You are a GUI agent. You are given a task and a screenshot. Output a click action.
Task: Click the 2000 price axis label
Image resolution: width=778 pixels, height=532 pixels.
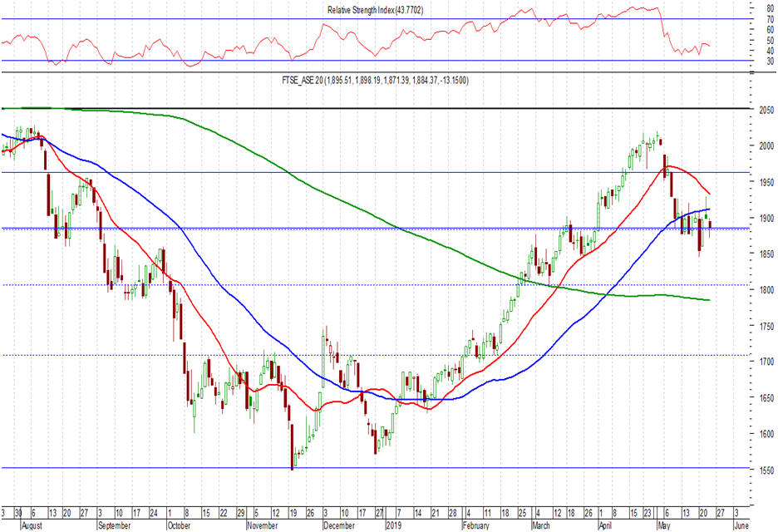pyautogui.click(x=766, y=146)
